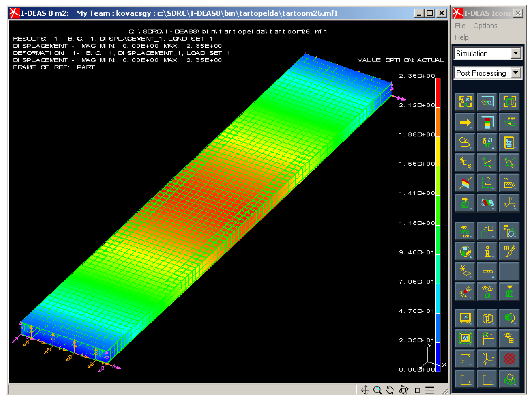Click the red segment of displacement color bar
This screenshot has width=532, height=399.
[x=438, y=92]
